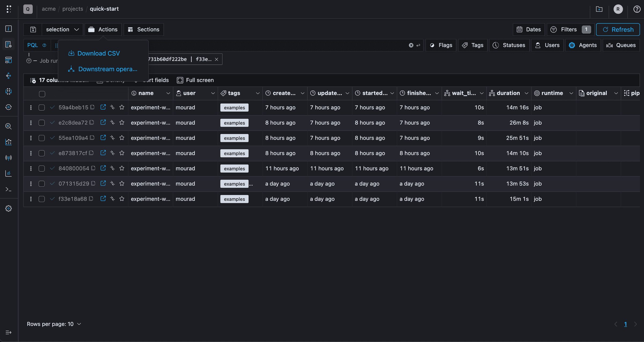Screen dimensions: 644x342
Task: Click the Refresh button
Action: 618,30
